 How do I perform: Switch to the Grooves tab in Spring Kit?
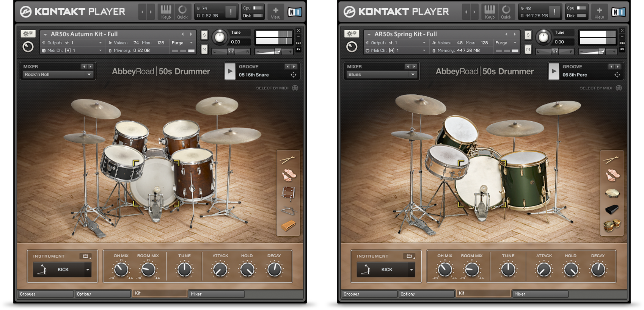[370, 294]
